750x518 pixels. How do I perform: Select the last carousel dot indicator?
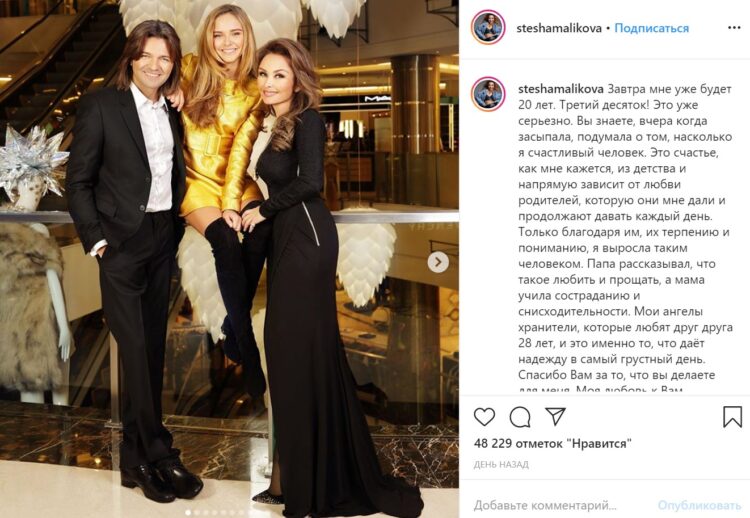tap(241, 513)
